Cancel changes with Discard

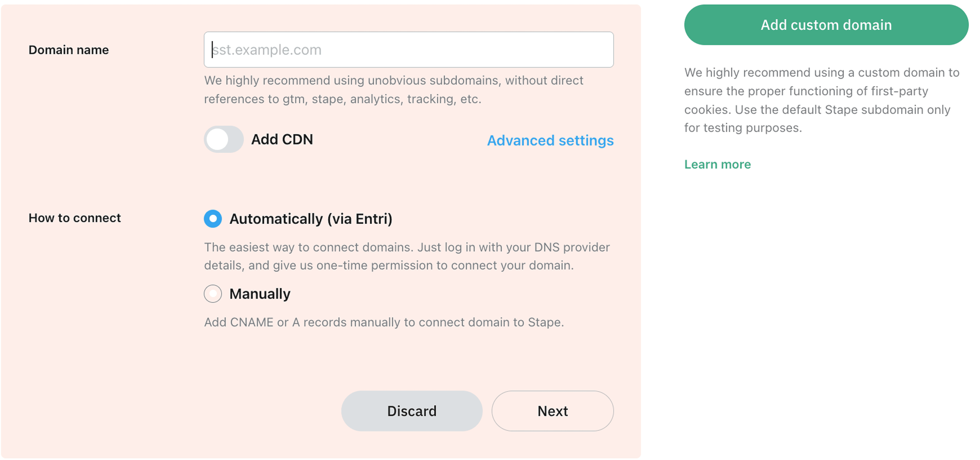(x=411, y=411)
